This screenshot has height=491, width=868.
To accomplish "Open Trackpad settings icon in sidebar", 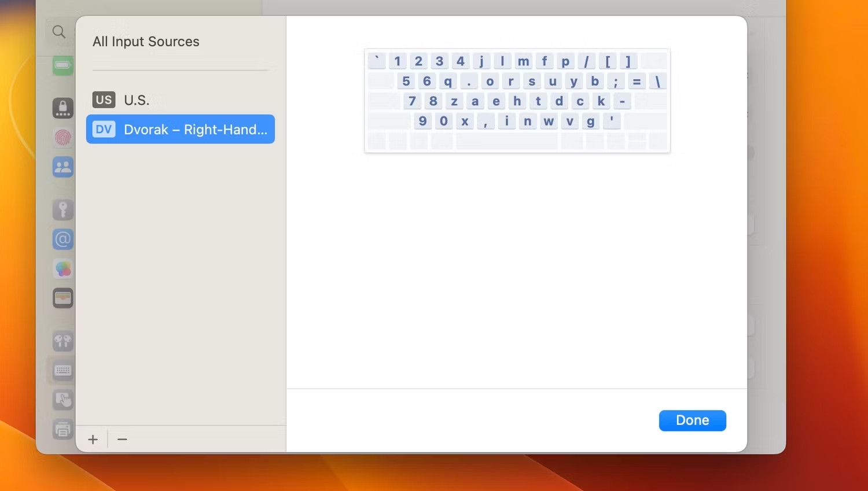I will [63, 400].
